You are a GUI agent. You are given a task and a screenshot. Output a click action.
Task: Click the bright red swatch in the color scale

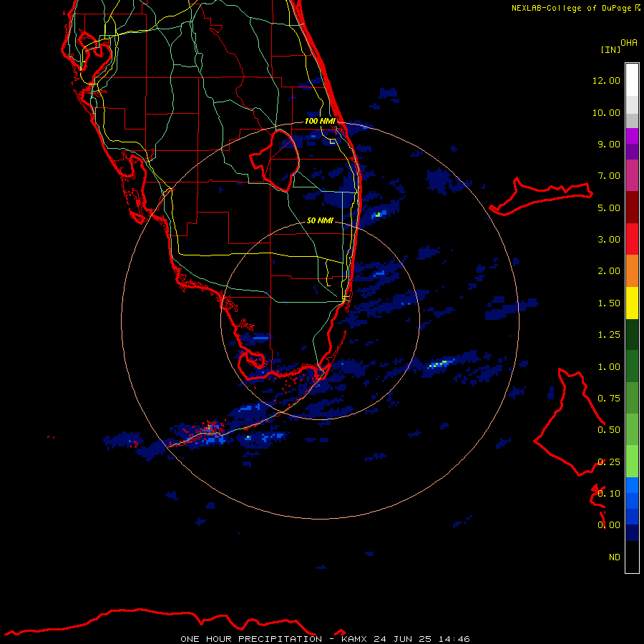point(632,239)
